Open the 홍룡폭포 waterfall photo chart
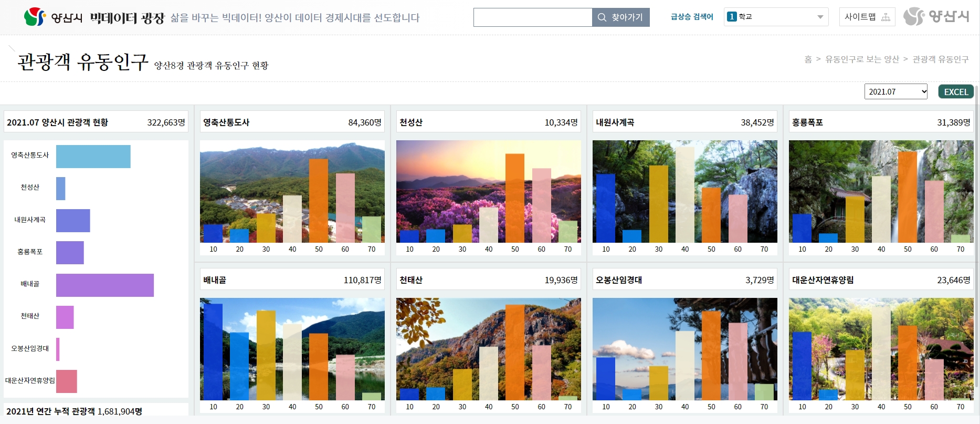980x424 pixels. [881, 191]
